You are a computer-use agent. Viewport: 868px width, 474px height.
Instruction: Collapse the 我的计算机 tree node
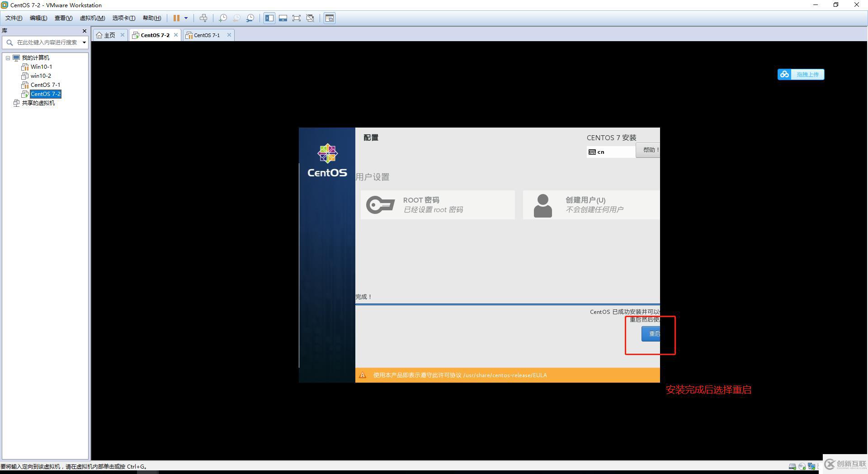click(x=8, y=58)
